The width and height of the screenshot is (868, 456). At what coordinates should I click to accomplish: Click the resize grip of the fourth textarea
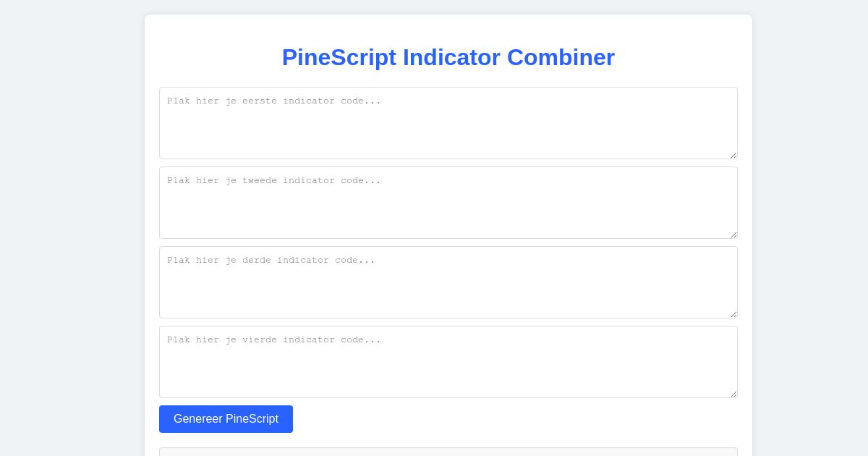click(x=733, y=394)
